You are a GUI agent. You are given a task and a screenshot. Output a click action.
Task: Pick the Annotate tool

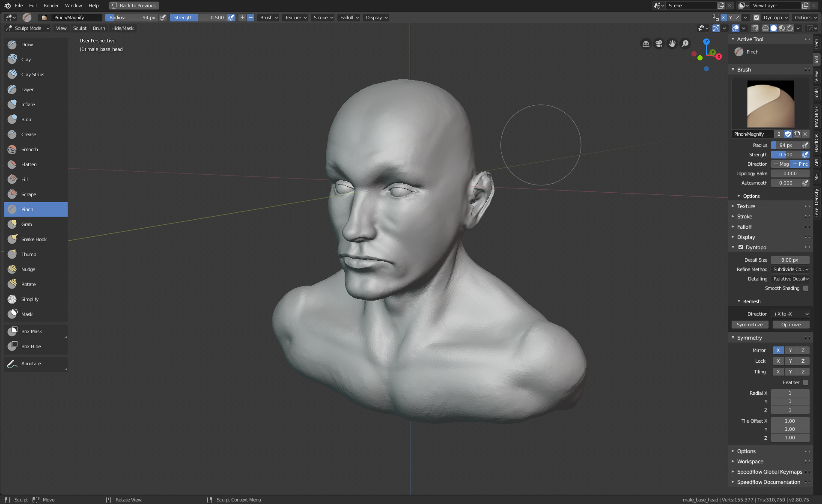tap(31, 364)
